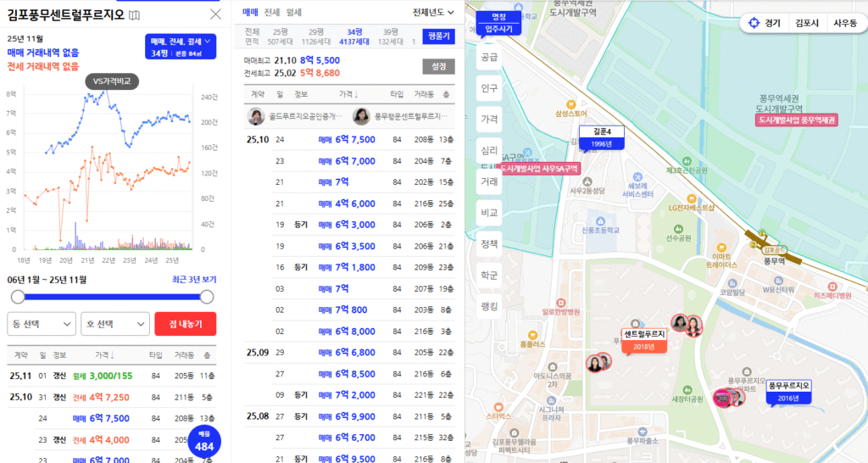The height and width of the screenshot is (463, 868).
Task: Click the 이마트 트레이더스 map pin
Action: [x=721, y=248]
